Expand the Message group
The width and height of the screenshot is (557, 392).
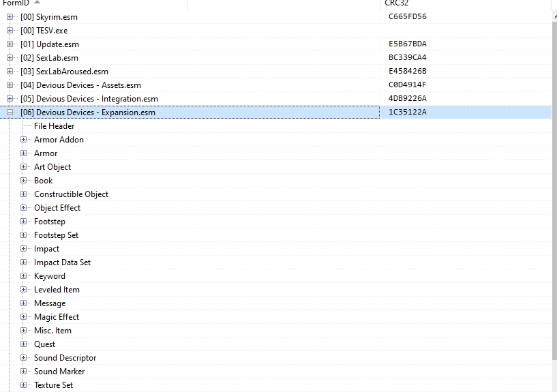point(23,303)
